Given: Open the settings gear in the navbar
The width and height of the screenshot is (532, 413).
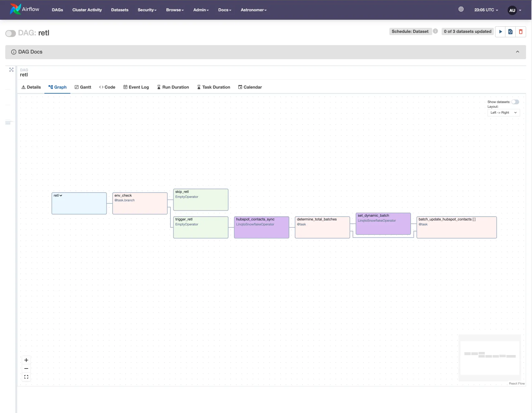Looking at the screenshot, I should 461,9.
